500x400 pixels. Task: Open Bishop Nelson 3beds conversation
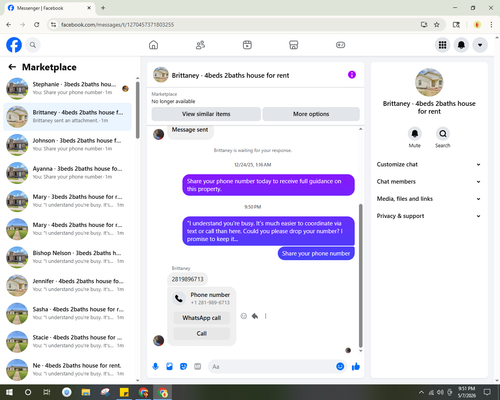67,257
